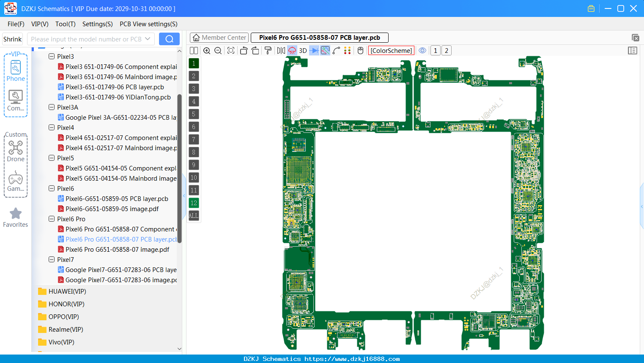
Task: Select PCB layer 12 swatch
Action: pyautogui.click(x=194, y=203)
